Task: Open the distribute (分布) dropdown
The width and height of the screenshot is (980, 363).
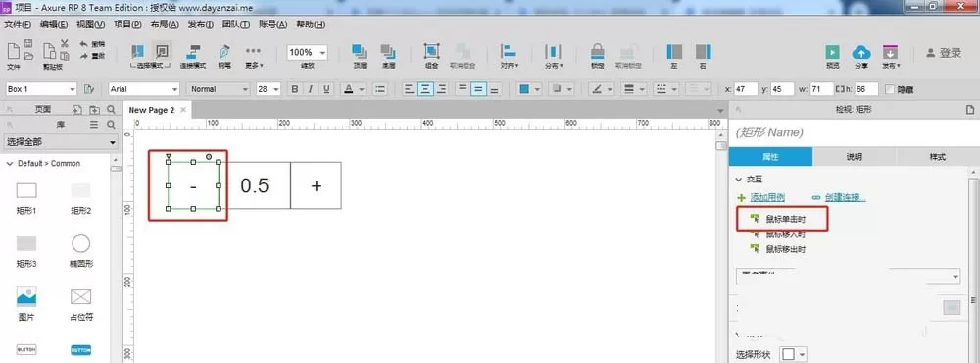Action: coord(553,55)
